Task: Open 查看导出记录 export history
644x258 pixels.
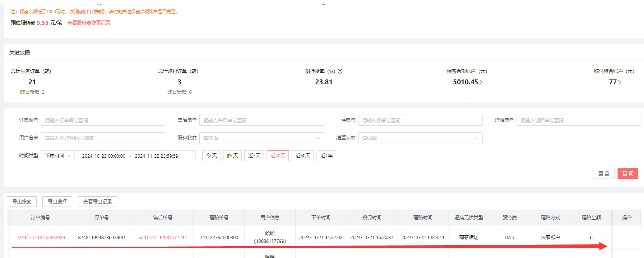Action: point(98,202)
